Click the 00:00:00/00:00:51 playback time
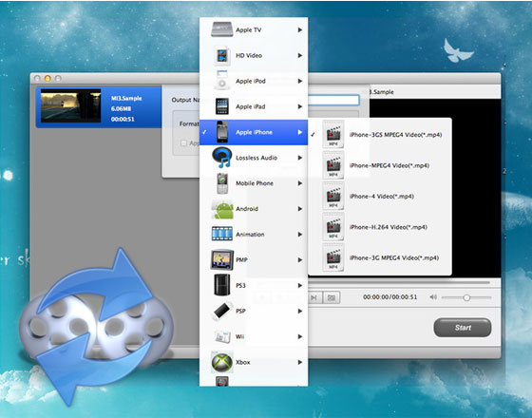This screenshot has width=532, height=418. pos(389,297)
